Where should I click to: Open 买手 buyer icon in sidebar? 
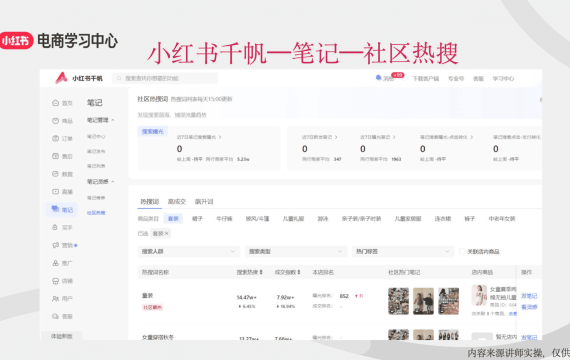[x=55, y=227]
